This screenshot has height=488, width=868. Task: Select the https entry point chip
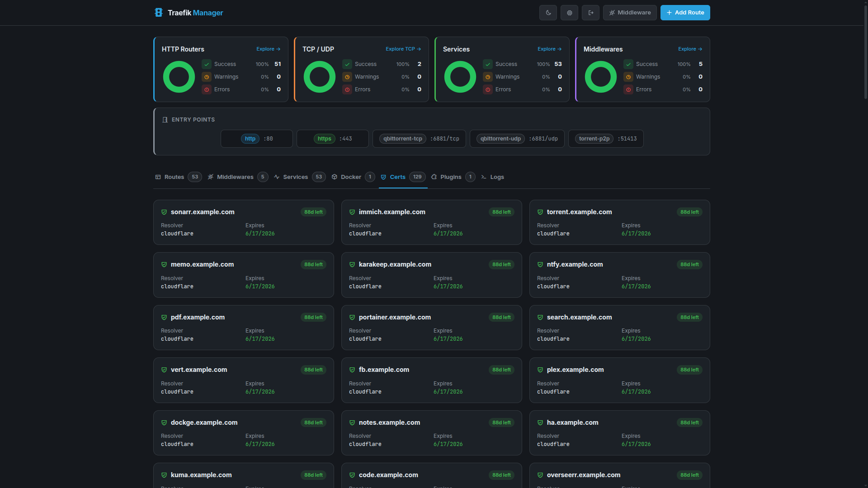(324, 139)
